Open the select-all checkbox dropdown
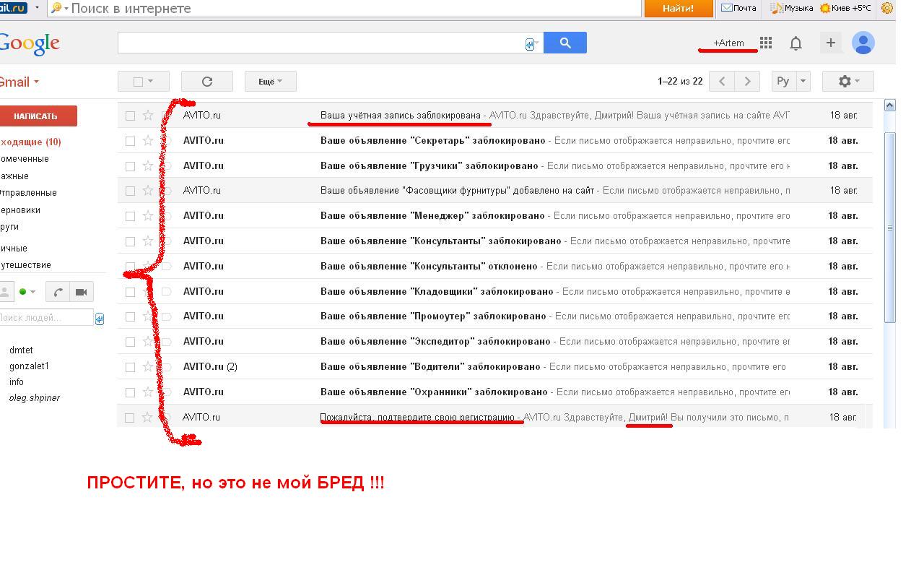The image size is (924, 578). (x=144, y=82)
